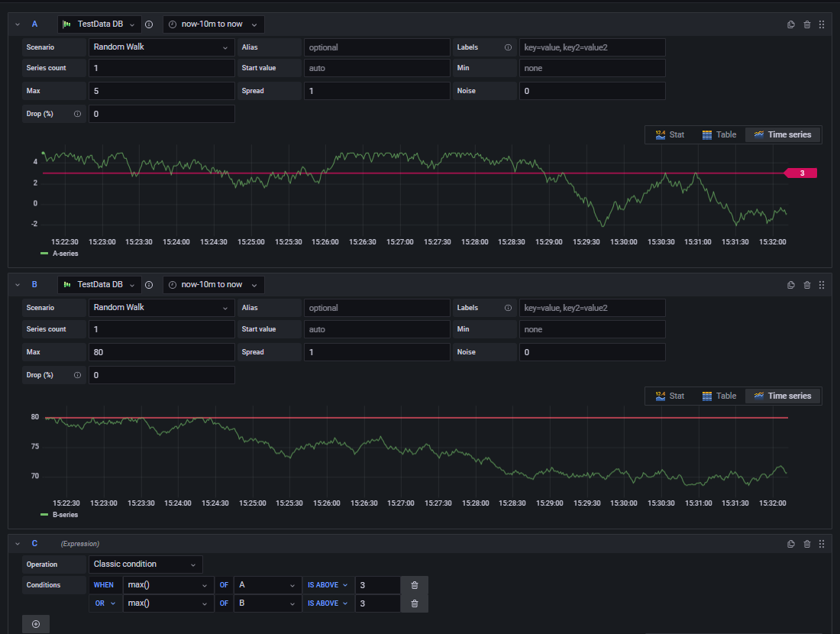Click the info icon beside TestData DB in query A
Image resolution: width=840 pixels, height=634 pixels.
(148, 24)
